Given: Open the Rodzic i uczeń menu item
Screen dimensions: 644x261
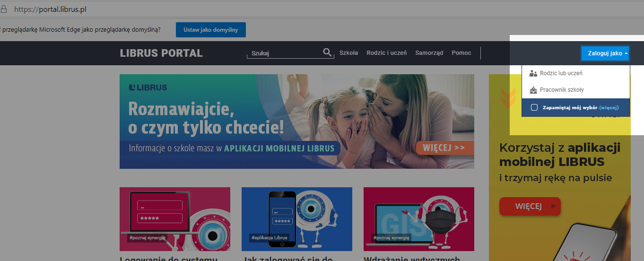Looking at the screenshot, I should point(386,53).
